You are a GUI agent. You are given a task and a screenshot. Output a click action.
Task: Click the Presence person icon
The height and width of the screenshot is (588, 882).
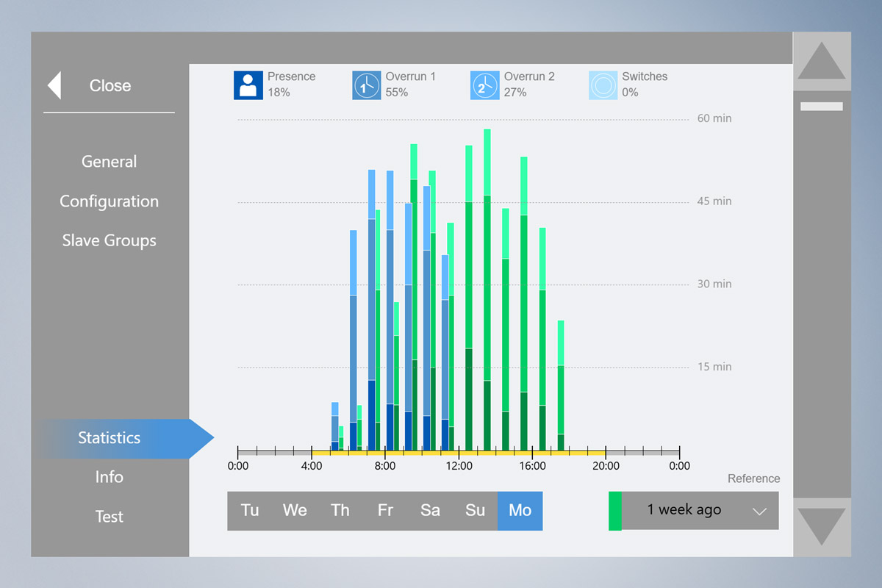pyautogui.click(x=248, y=85)
